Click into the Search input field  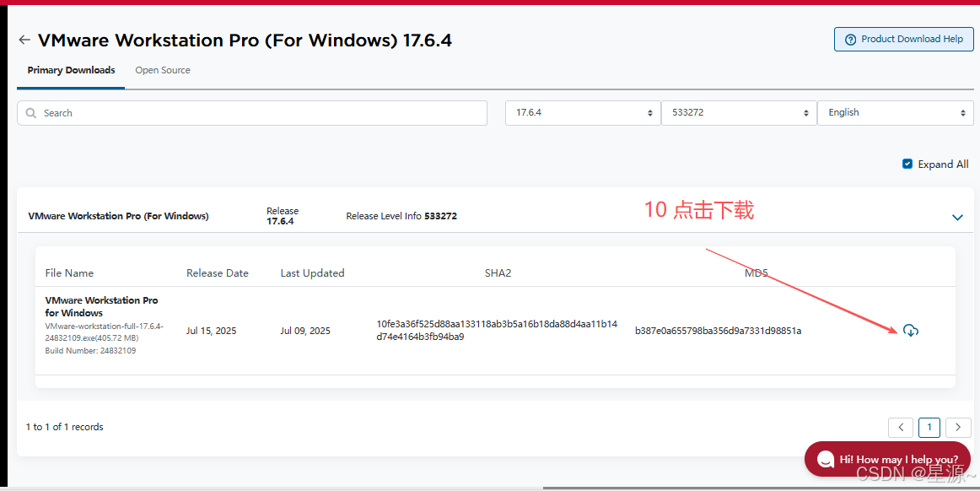tap(252, 113)
